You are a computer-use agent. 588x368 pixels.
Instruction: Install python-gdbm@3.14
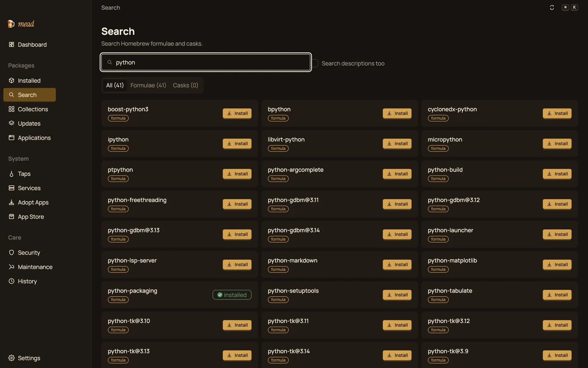(x=397, y=234)
